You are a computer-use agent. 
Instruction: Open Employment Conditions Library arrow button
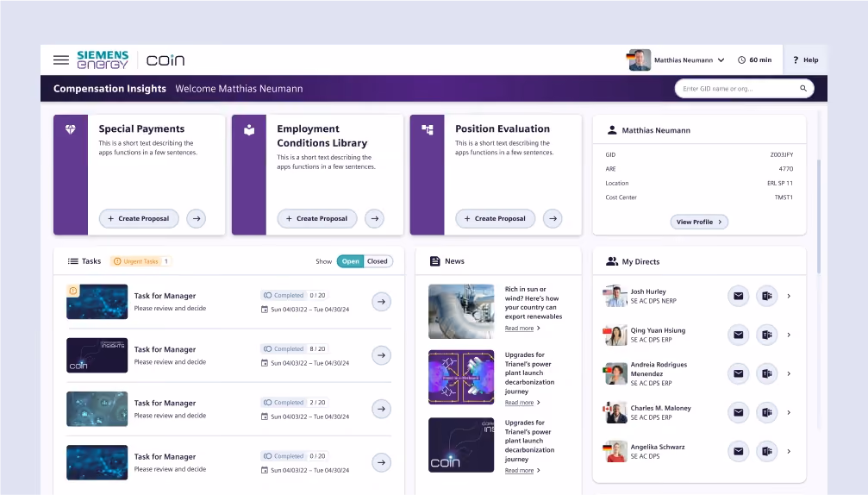(x=375, y=219)
